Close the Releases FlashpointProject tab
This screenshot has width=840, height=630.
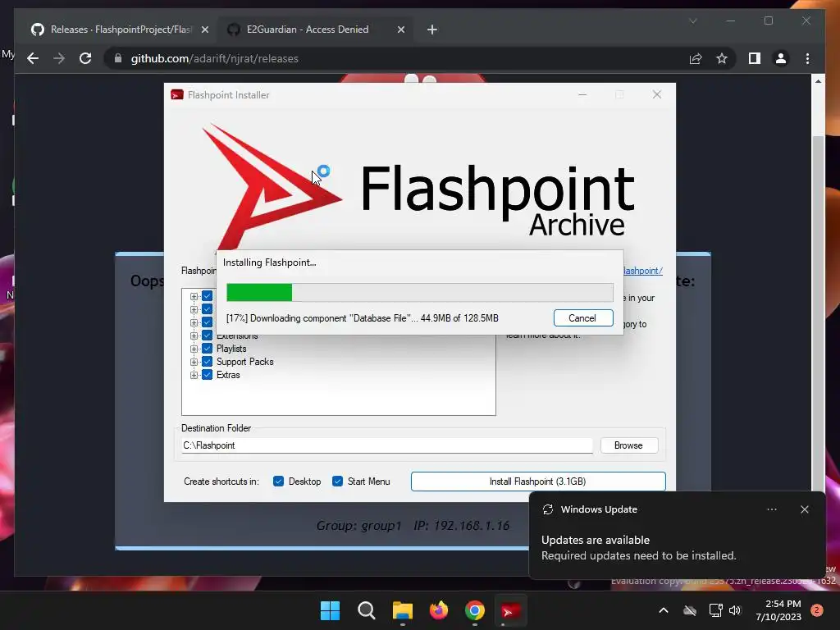click(204, 30)
